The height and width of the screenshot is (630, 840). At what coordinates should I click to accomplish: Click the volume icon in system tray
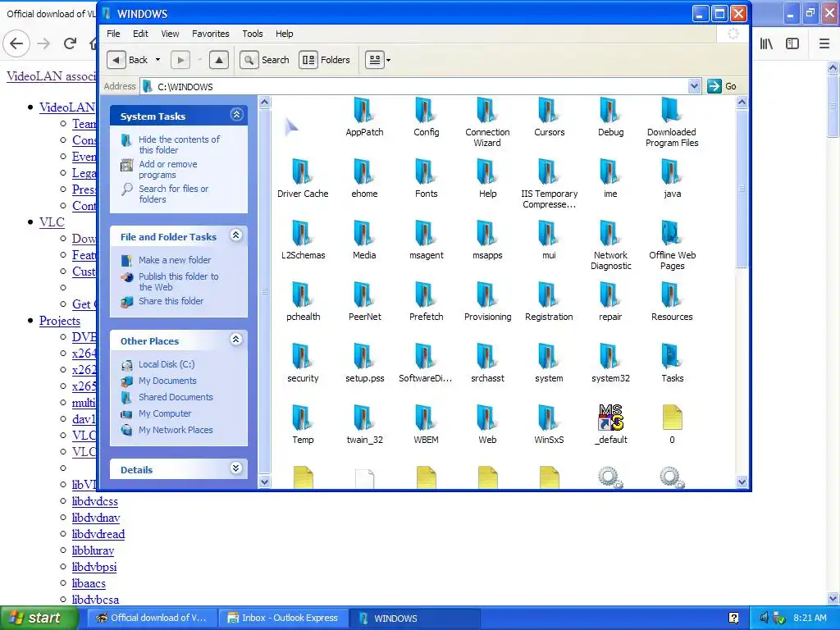[764, 618]
